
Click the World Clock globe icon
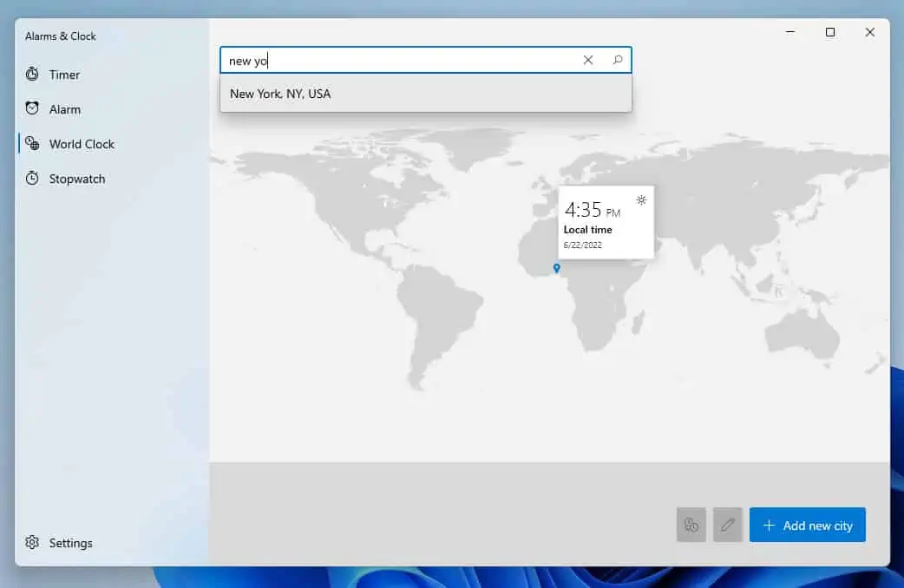[32, 143]
